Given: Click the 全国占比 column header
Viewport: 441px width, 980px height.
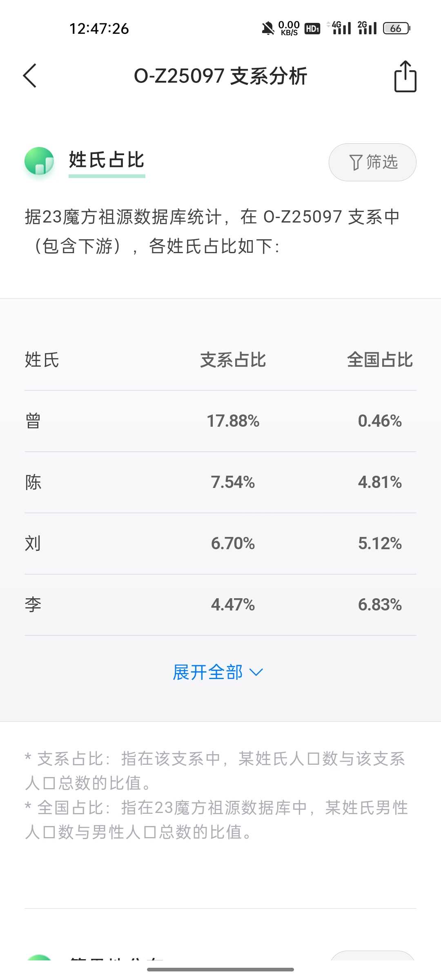Looking at the screenshot, I should pos(380,360).
